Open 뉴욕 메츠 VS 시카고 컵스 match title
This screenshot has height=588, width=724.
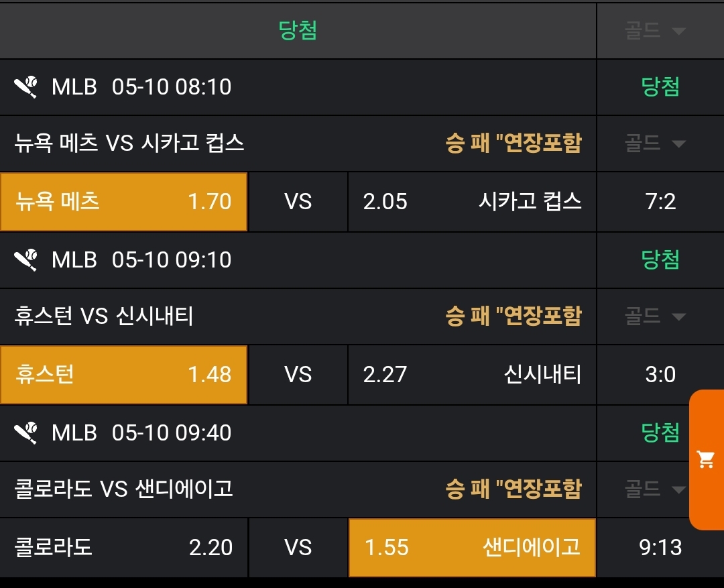tap(129, 143)
